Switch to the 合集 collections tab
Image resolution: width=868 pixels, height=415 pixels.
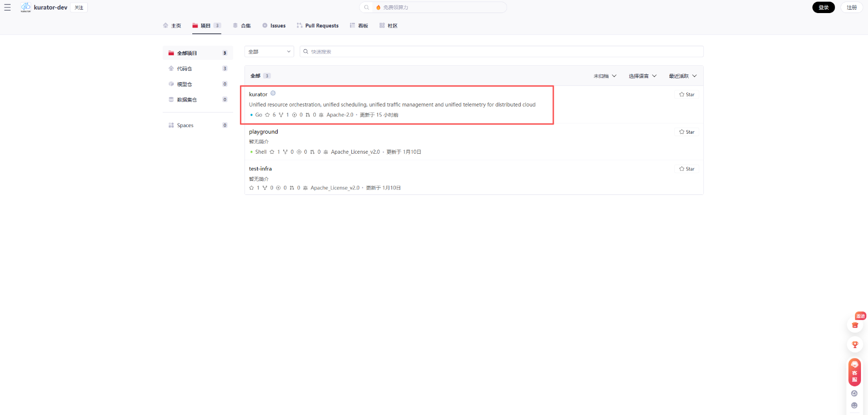[242, 26]
